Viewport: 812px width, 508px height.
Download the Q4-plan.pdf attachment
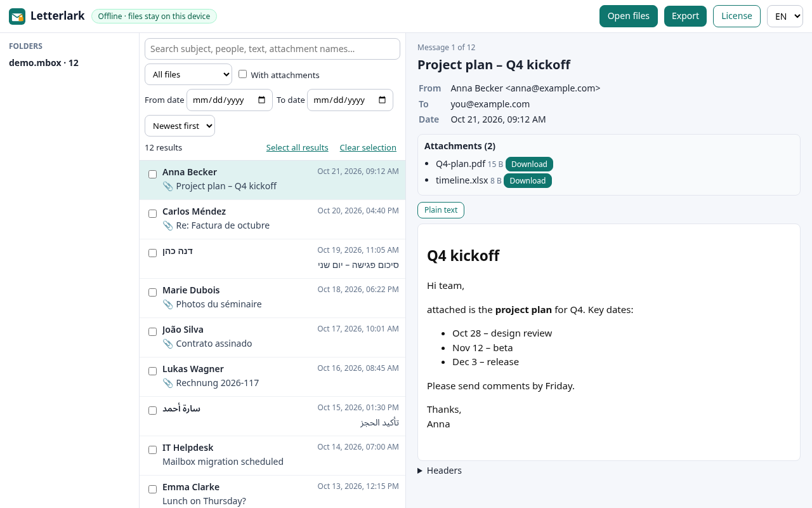[x=529, y=164]
